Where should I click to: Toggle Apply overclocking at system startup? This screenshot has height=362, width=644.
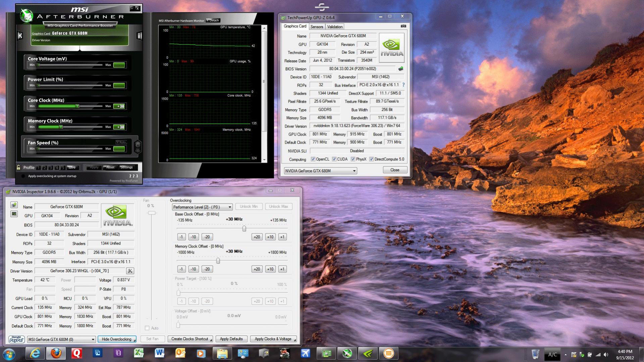(23, 176)
